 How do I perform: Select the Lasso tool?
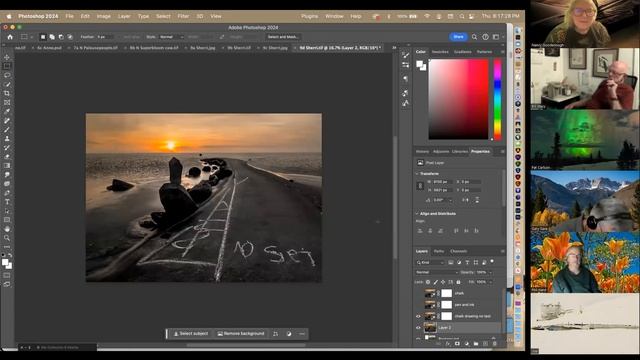coord(7,75)
